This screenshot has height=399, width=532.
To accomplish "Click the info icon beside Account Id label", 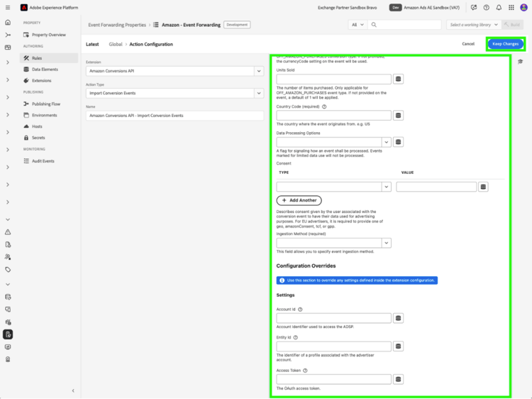I will pyautogui.click(x=300, y=310).
